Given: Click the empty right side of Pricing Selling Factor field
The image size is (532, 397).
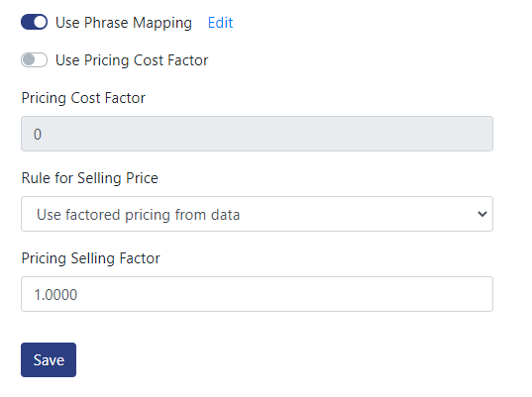Looking at the screenshot, I should click(373, 294).
